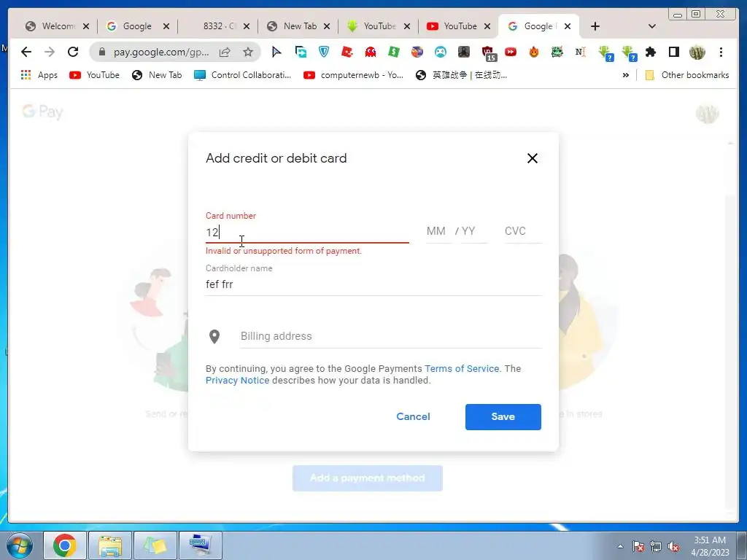This screenshot has width=747, height=560.
Task: Click the Billing address field
Action: [x=391, y=336]
